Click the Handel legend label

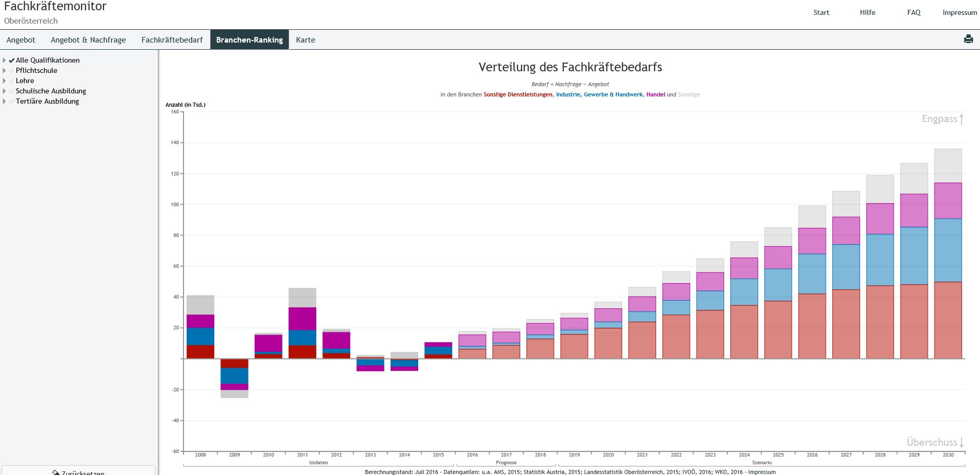tap(656, 94)
